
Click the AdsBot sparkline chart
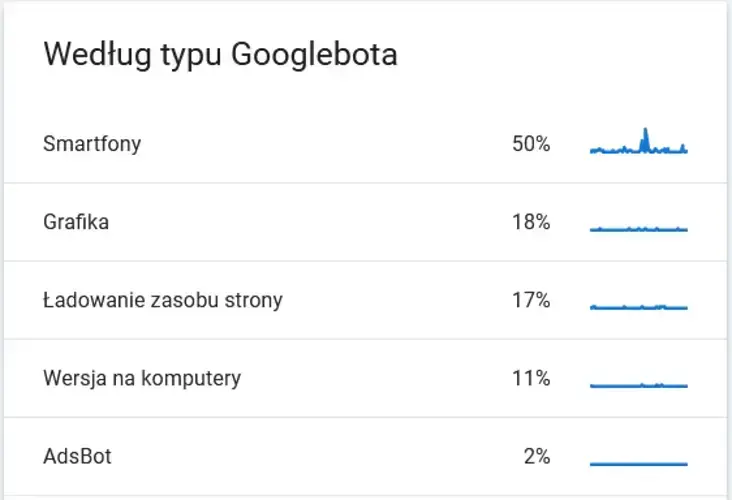pyautogui.click(x=638, y=463)
